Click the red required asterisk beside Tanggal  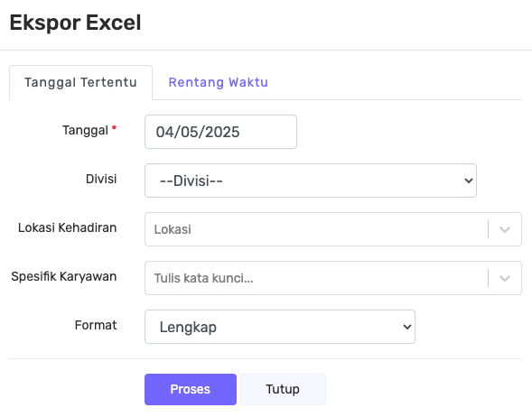tap(114, 128)
